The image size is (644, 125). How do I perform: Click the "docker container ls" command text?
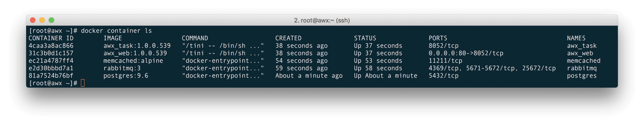tap(116, 31)
